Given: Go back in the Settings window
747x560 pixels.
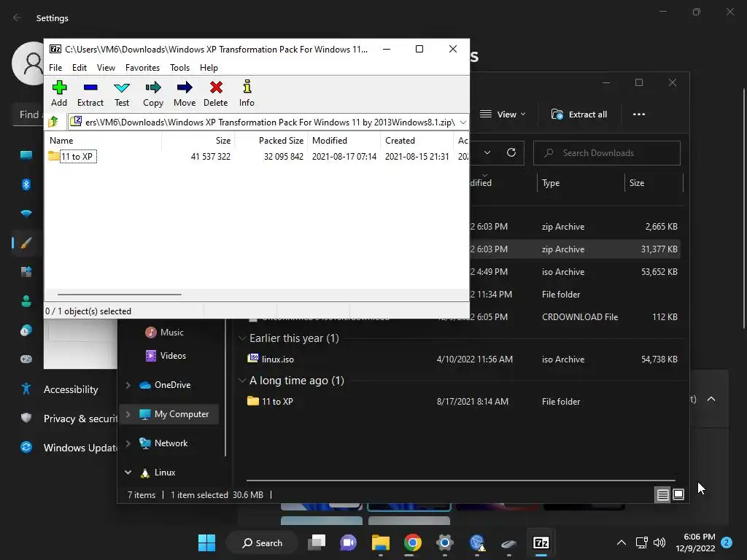Looking at the screenshot, I should point(17,17).
